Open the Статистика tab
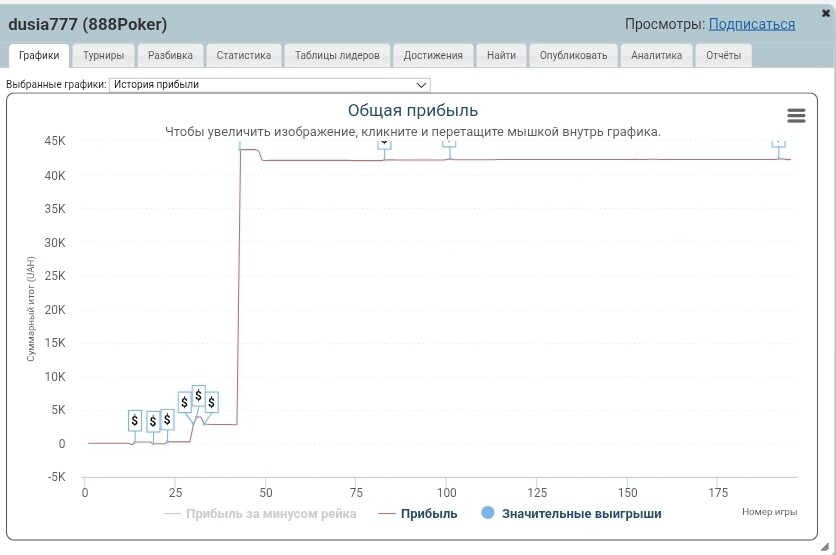The height and width of the screenshot is (555, 836). click(244, 55)
